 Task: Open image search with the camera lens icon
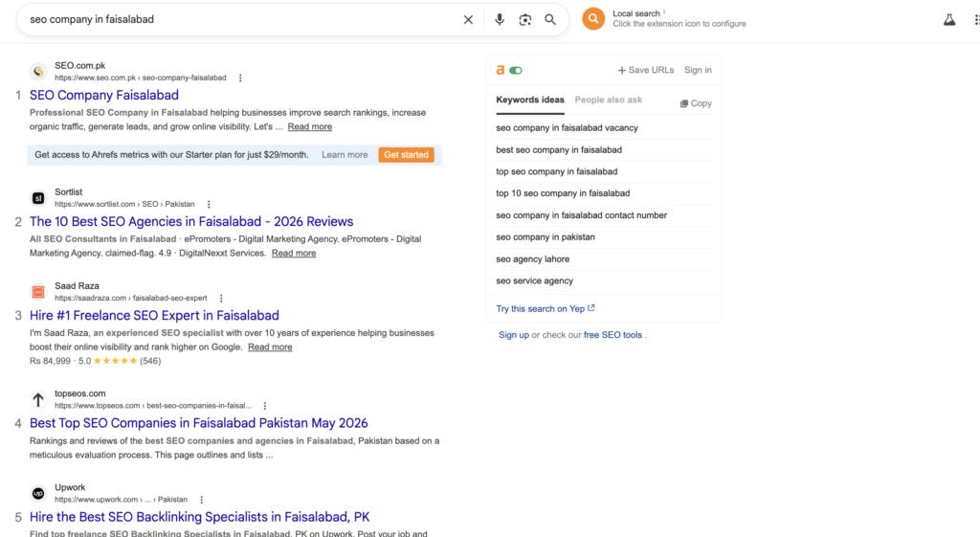pyautogui.click(x=525, y=19)
